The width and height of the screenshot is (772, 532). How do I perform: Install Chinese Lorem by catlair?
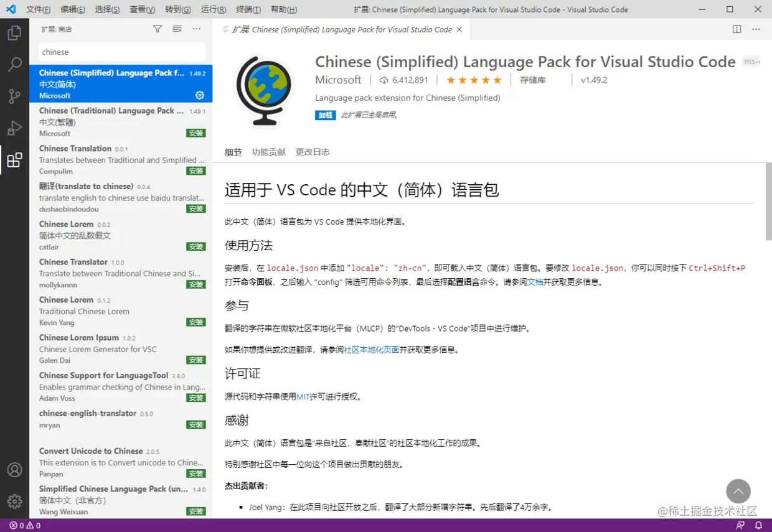point(196,247)
